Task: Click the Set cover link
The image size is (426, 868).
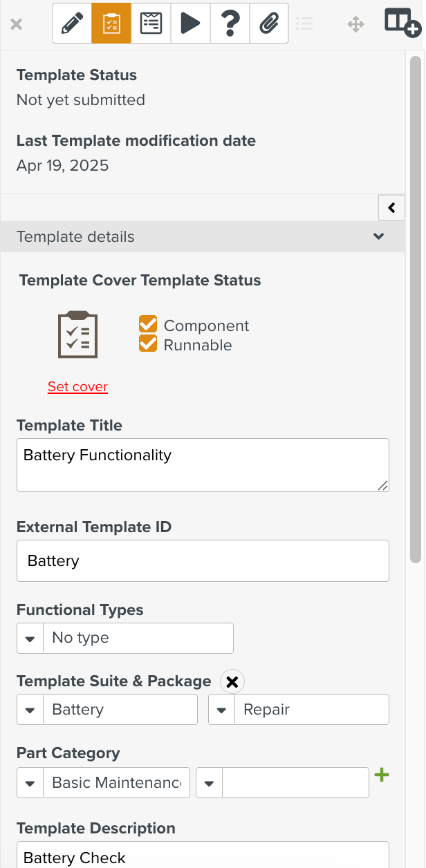Action: pyautogui.click(x=77, y=386)
